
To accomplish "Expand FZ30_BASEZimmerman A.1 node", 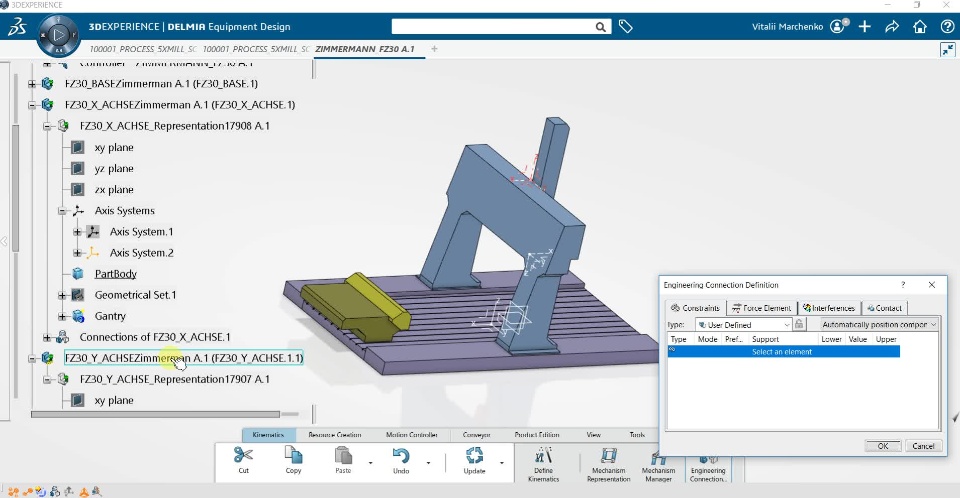I will pos(32,84).
